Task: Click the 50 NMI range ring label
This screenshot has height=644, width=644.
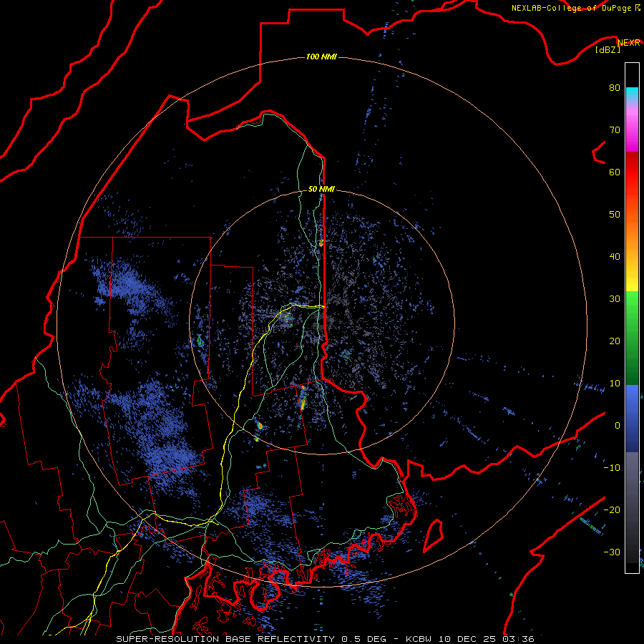Action: point(321,189)
